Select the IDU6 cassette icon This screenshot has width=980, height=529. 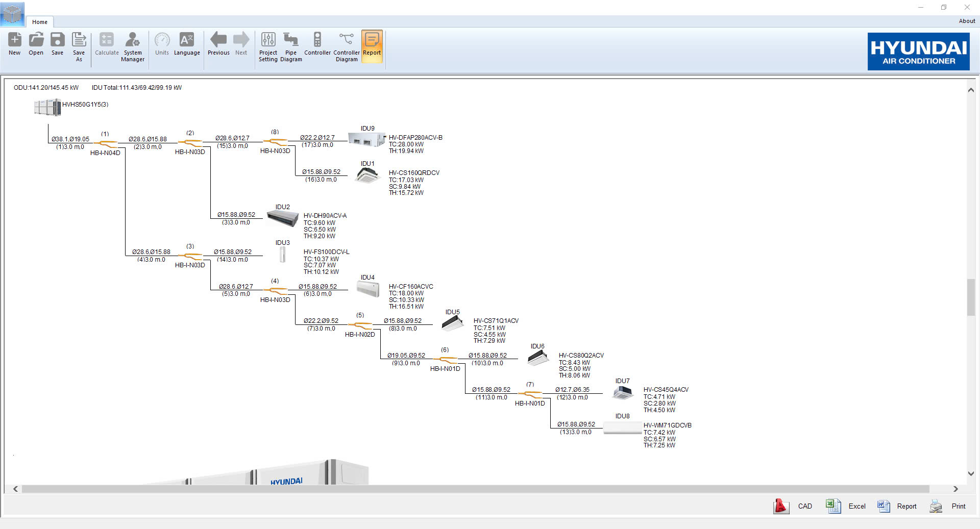click(x=537, y=358)
